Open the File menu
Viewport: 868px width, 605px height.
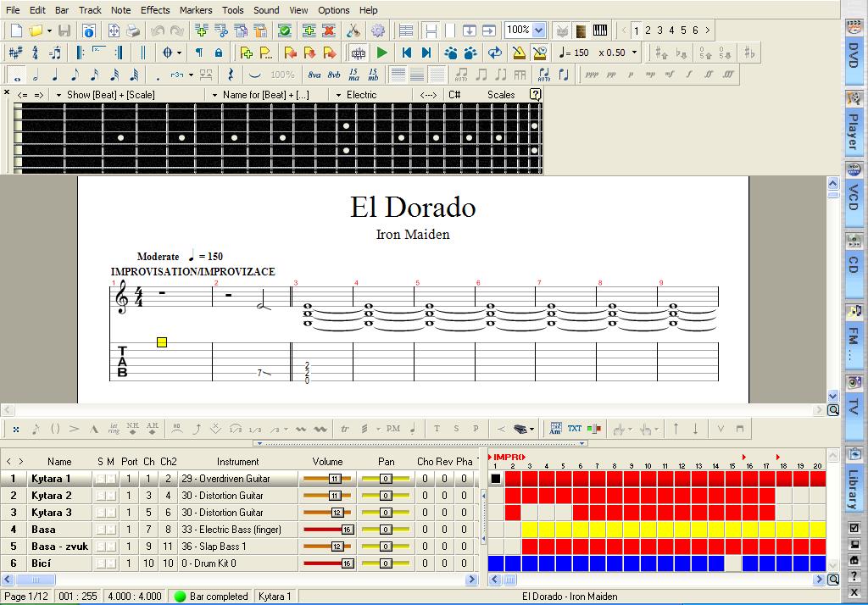pos(13,10)
